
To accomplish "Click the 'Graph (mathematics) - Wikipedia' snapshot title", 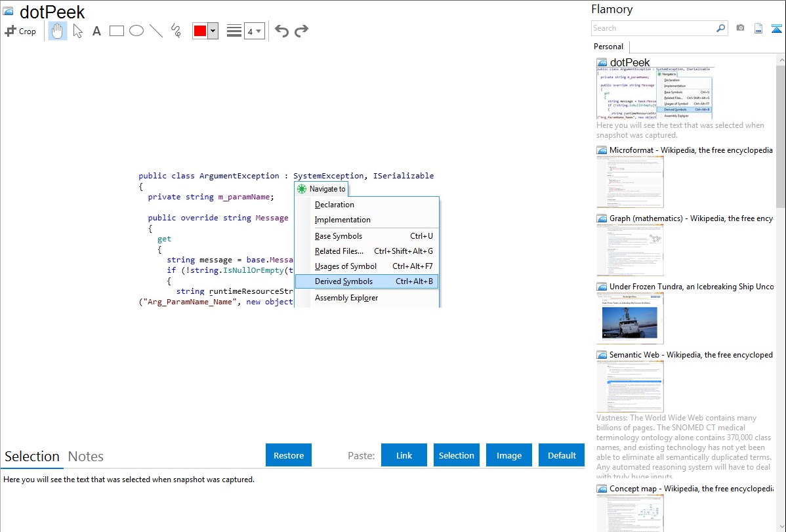I will (x=691, y=218).
